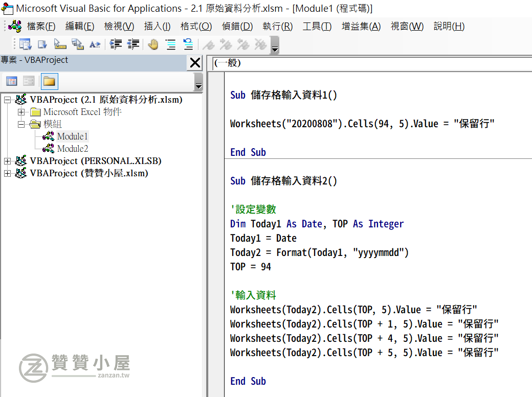Collapse VBAProject (2.1 原始資料分析.xlsm) node
532x397 pixels.
[7, 100]
